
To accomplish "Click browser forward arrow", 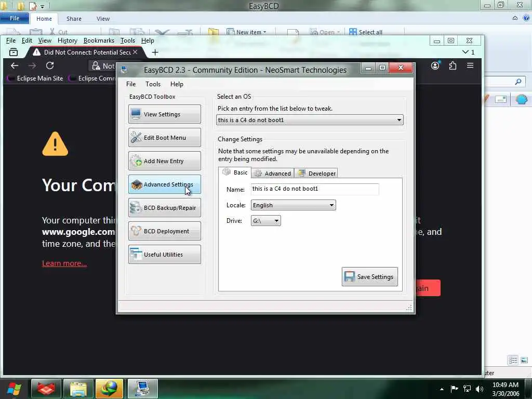I will coord(32,65).
